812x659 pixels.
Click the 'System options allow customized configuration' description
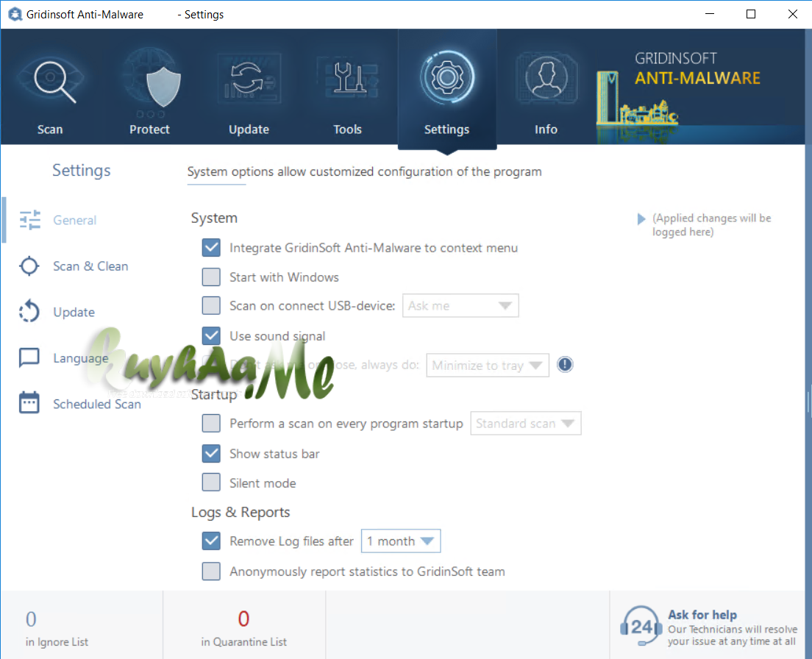(364, 171)
